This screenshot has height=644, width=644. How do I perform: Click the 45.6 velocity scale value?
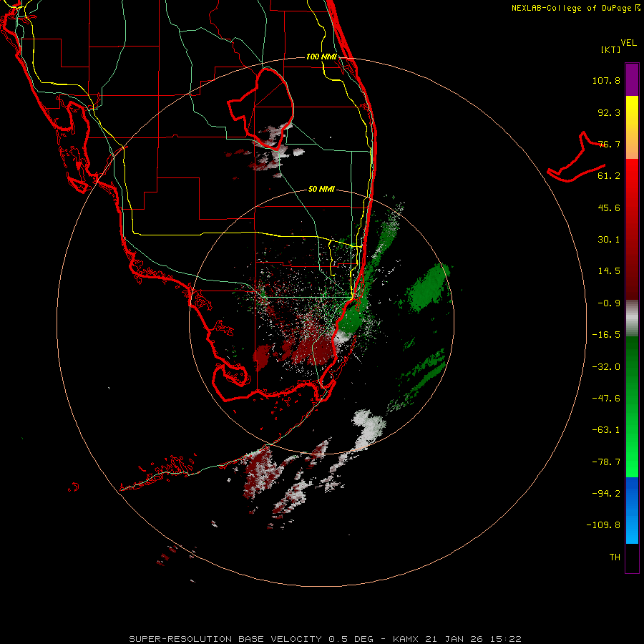609,208
